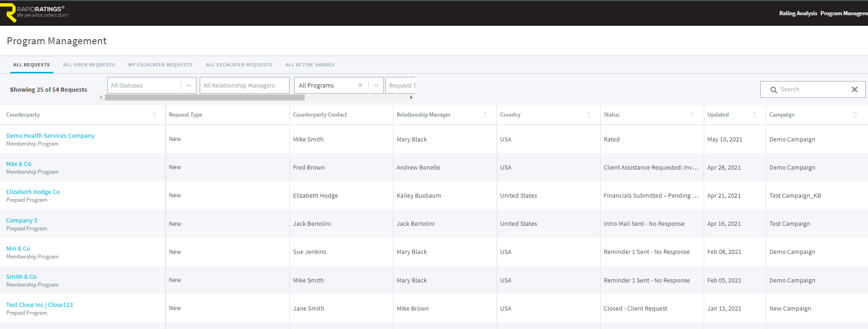
Task: Click the search magnifier icon
Action: pyautogui.click(x=774, y=90)
